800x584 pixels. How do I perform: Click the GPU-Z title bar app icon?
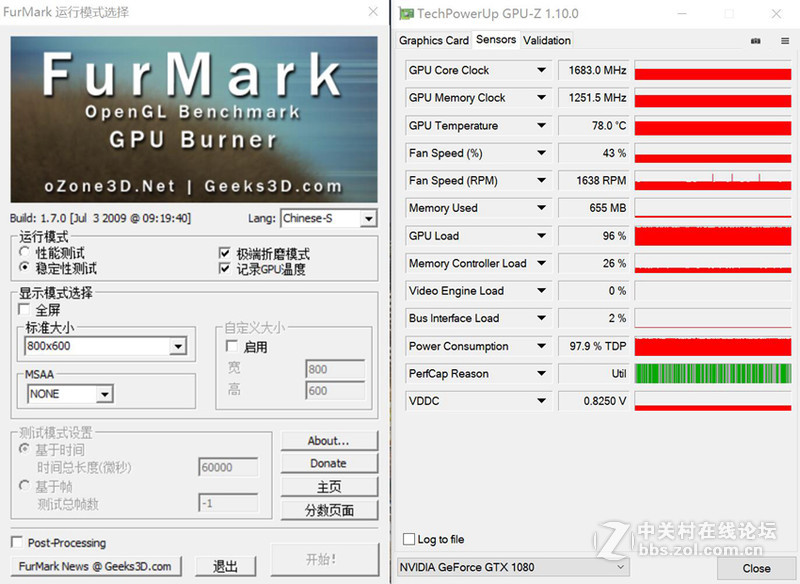coord(407,14)
